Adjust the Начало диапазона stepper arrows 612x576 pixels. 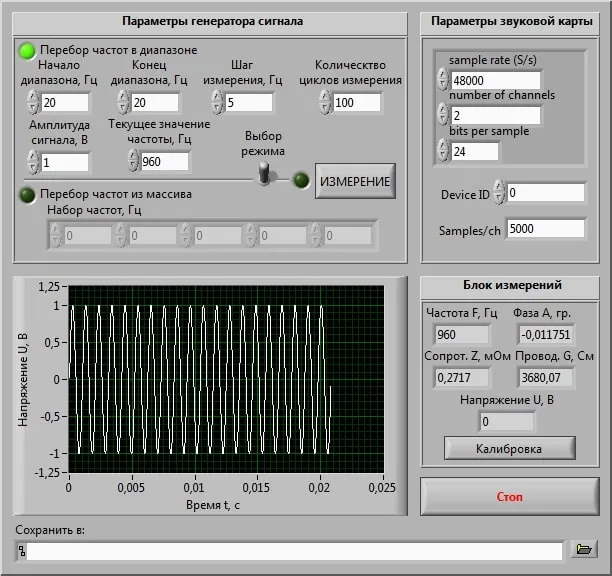(32, 102)
